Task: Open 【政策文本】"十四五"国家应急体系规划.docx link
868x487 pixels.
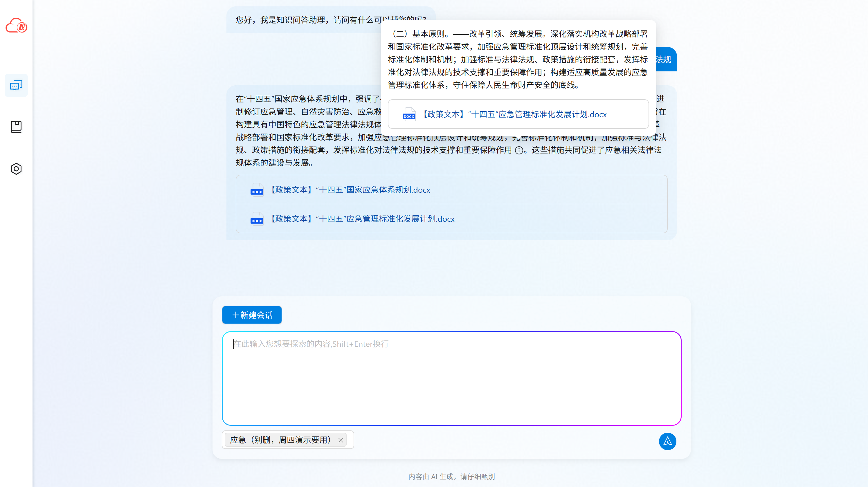Action: [x=350, y=190]
